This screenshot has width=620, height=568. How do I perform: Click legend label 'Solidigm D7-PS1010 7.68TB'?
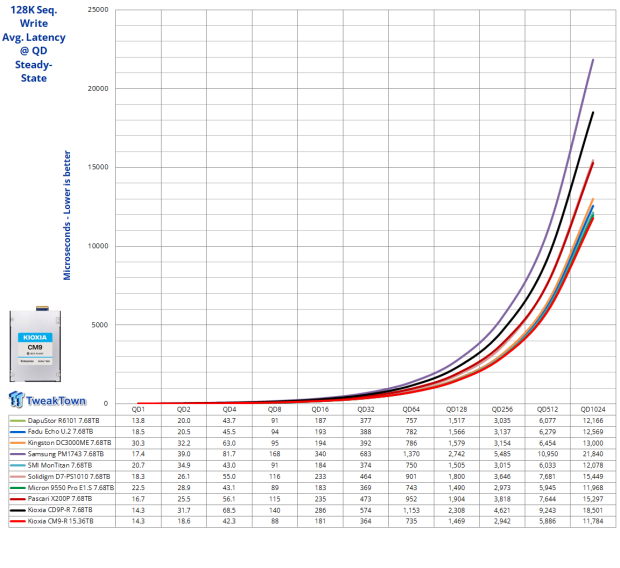point(69,477)
